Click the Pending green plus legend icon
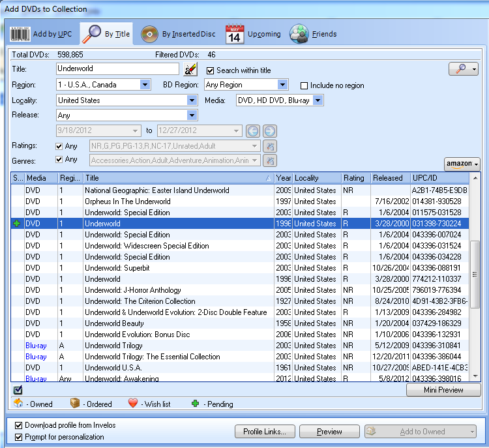This screenshot has width=489, height=448. (195, 404)
